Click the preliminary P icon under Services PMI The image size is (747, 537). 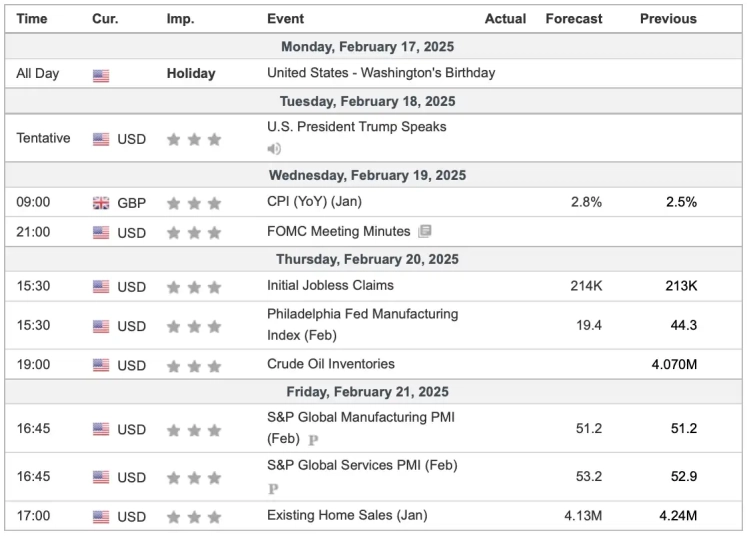[x=272, y=489]
